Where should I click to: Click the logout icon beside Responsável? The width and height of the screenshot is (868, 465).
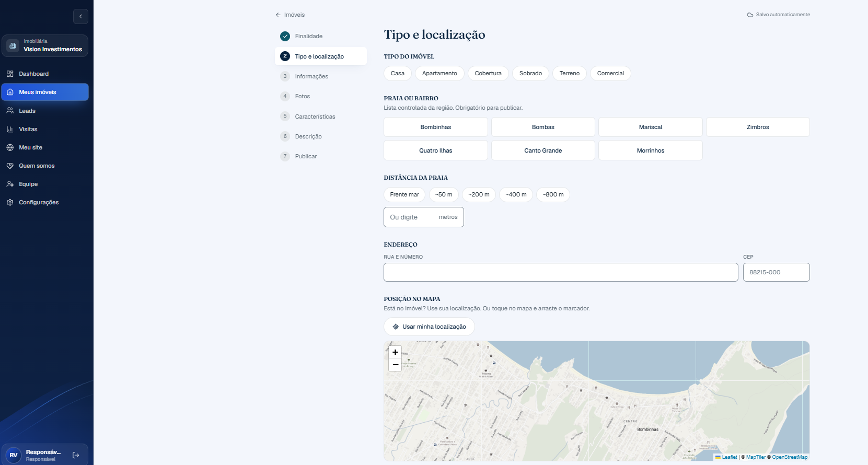76,455
